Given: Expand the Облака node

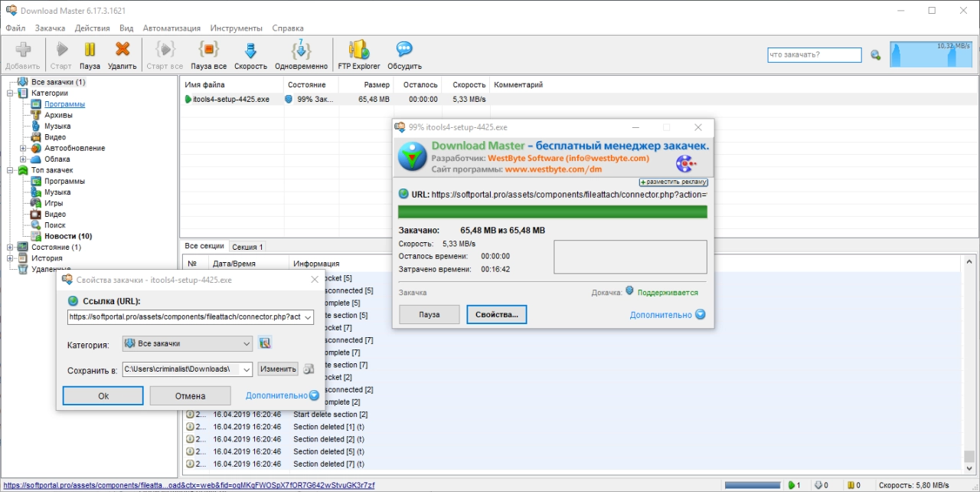Looking at the screenshot, I should pos(23,159).
